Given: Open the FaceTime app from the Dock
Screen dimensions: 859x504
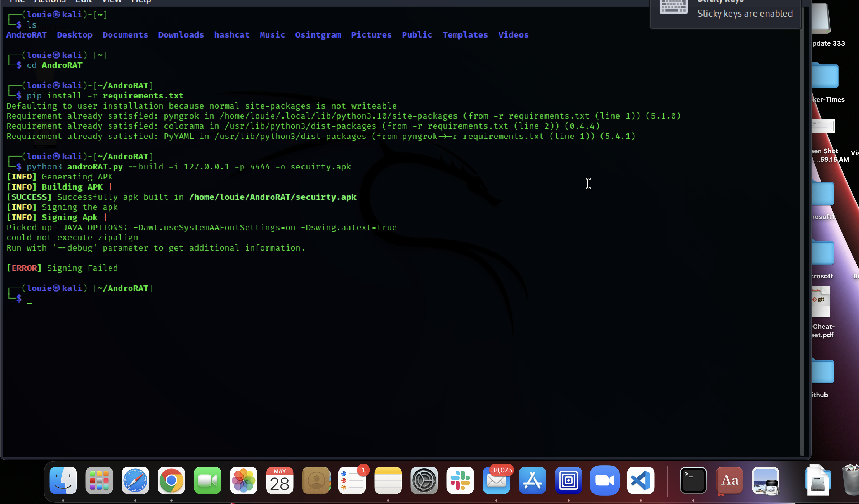Looking at the screenshot, I should coord(208,480).
